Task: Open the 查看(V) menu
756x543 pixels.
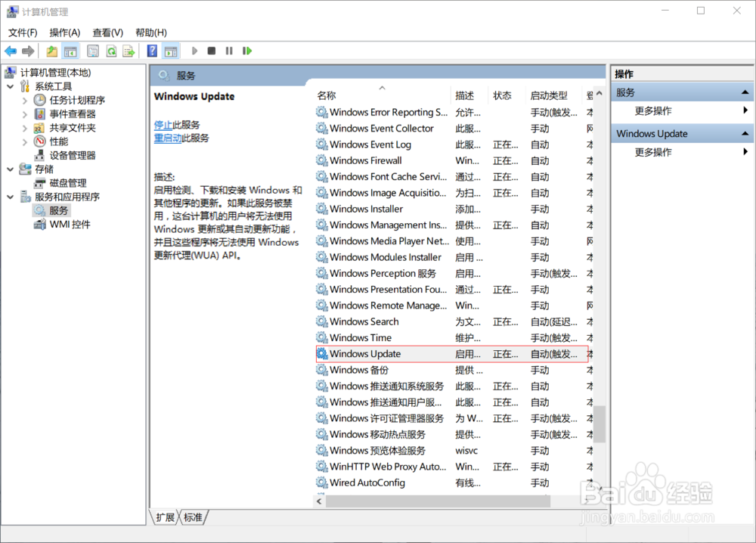Action: click(107, 33)
